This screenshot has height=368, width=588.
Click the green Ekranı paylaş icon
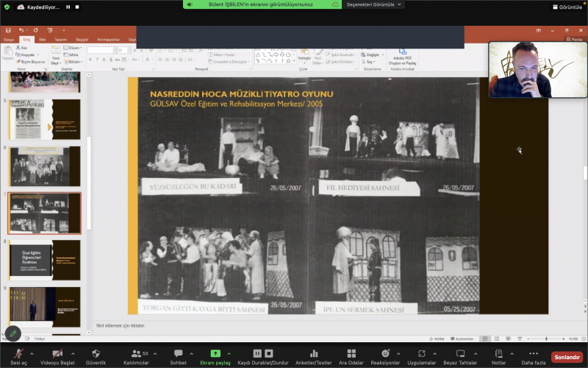click(x=215, y=353)
